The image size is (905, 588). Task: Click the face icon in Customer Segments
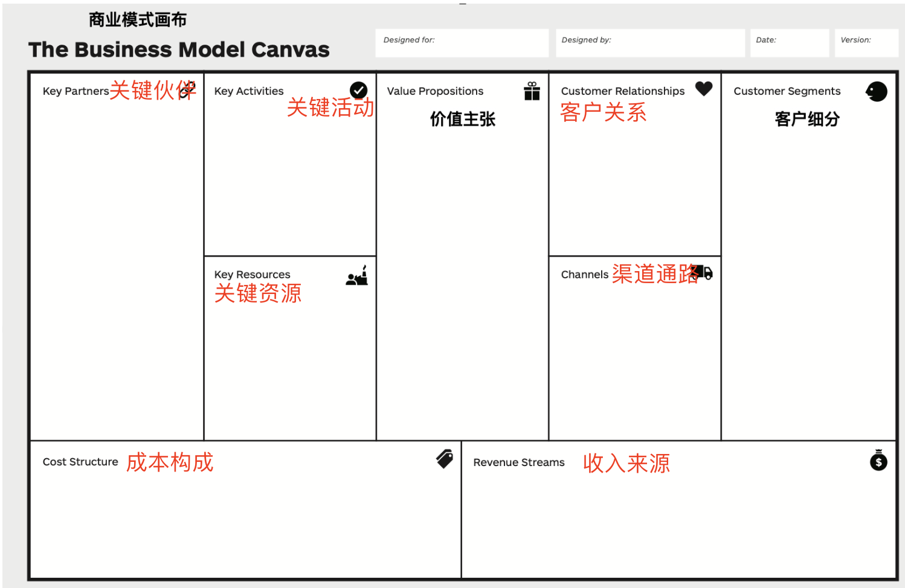pos(876,92)
